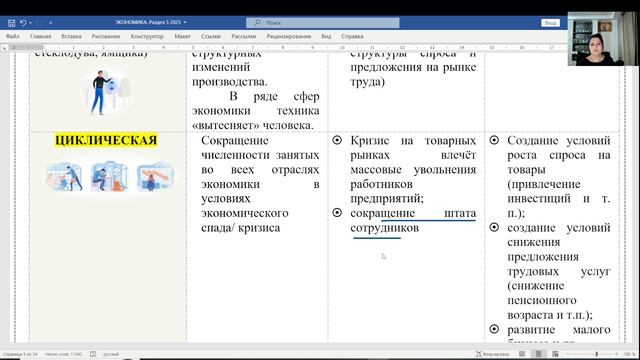Click the underlined word 'сотрудников'

point(384,228)
